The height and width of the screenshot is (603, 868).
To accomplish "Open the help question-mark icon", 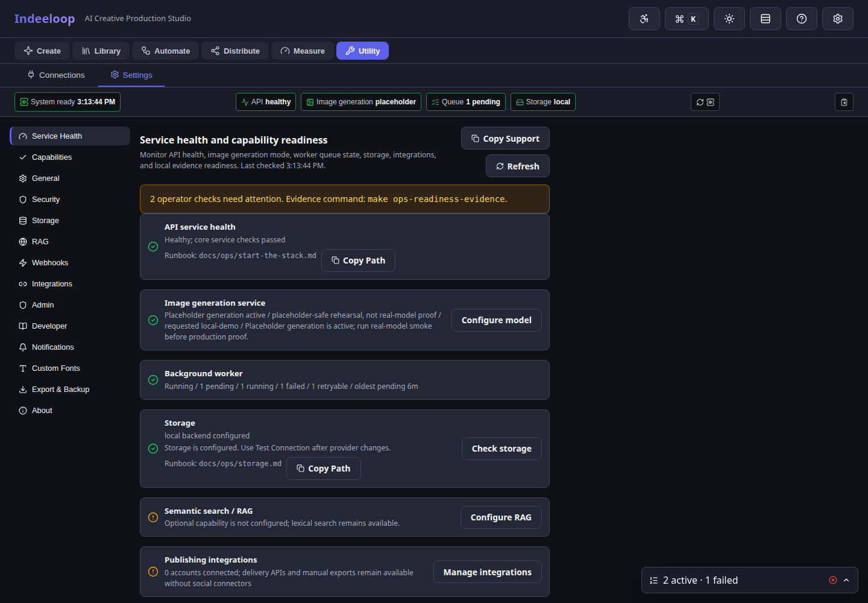I will [x=802, y=19].
